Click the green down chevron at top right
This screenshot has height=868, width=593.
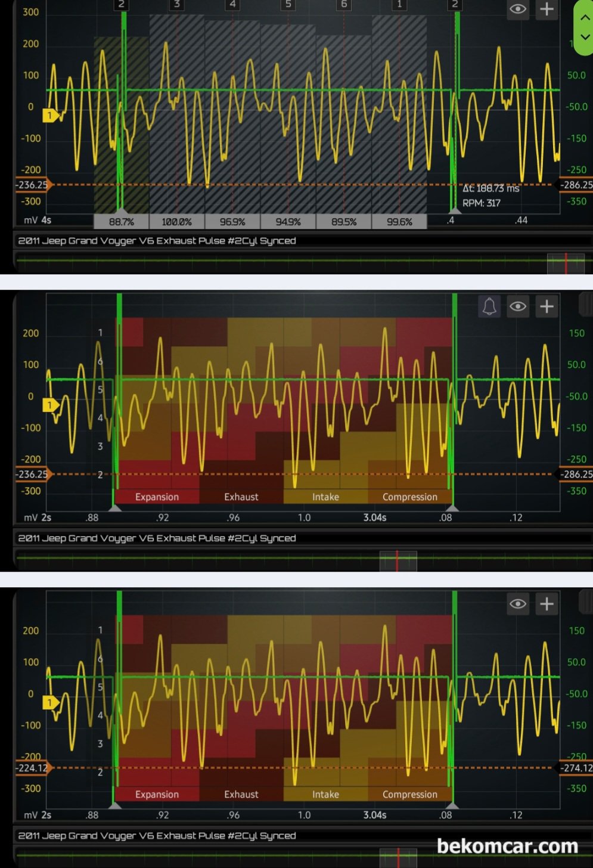pos(585,37)
